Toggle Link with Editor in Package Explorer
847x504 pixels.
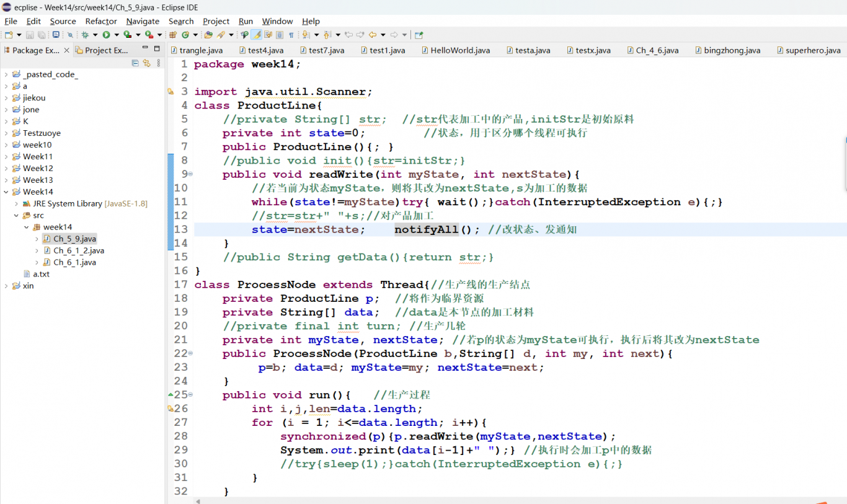[x=147, y=63]
